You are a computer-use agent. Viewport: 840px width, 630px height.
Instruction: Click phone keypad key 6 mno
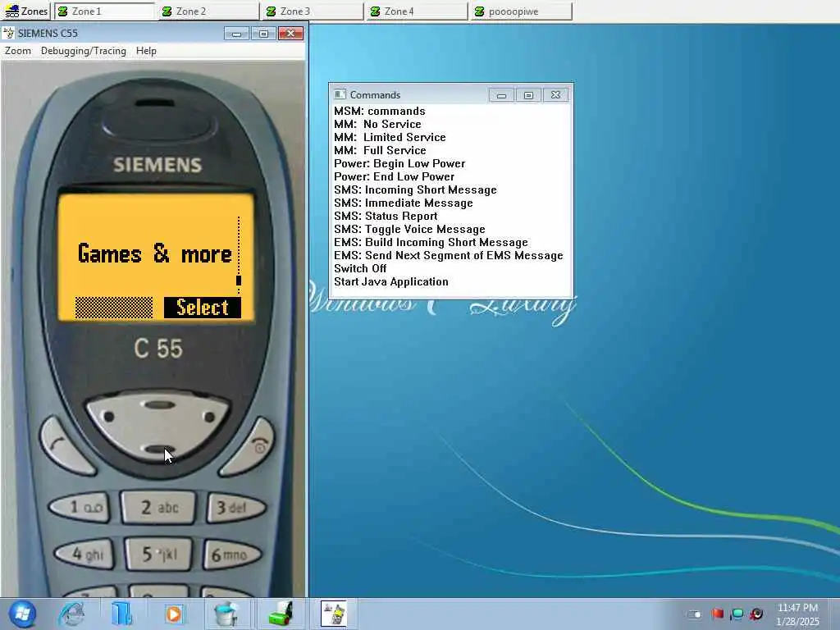pos(231,555)
